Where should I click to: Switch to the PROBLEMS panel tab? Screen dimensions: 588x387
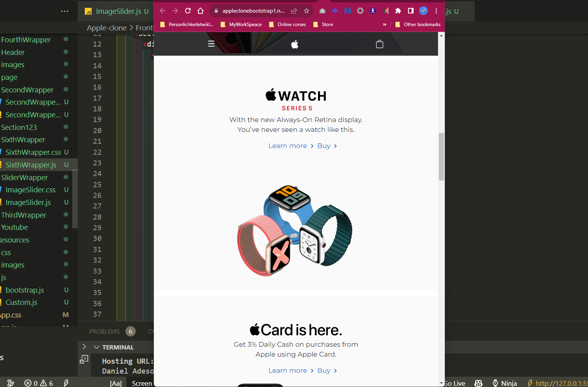coord(104,331)
